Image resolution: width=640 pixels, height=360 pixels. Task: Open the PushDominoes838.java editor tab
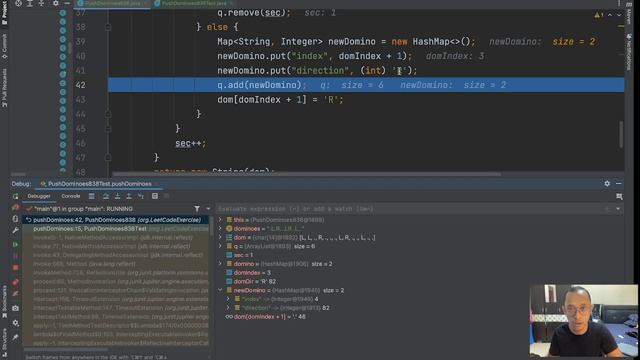(x=113, y=3)
